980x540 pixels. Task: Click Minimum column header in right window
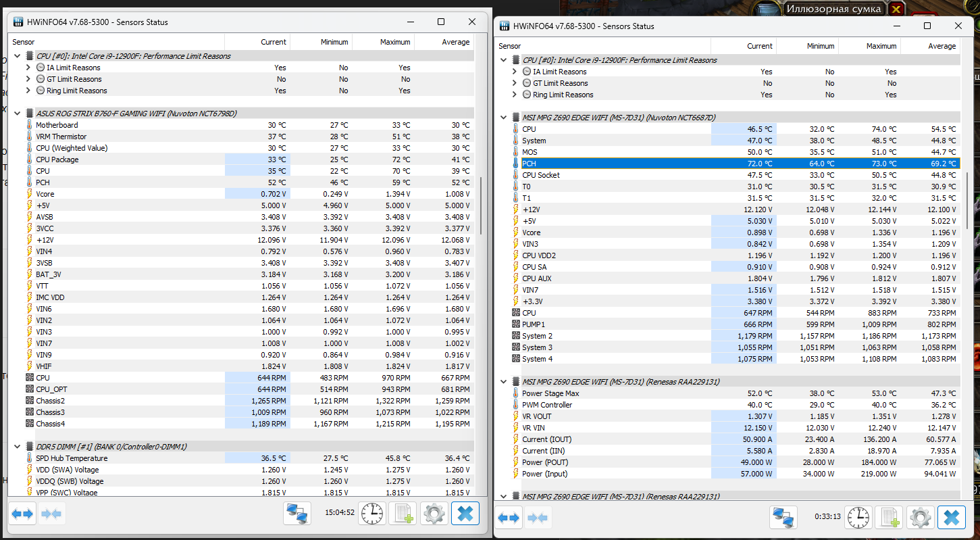click(x=808, y=46)
